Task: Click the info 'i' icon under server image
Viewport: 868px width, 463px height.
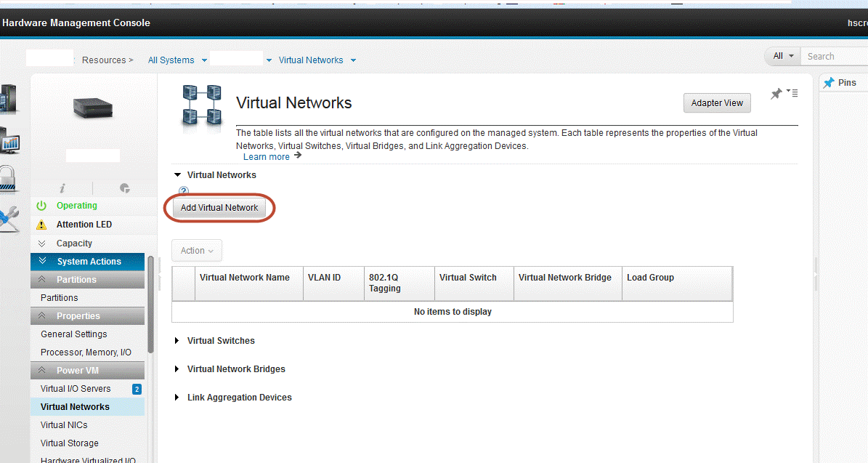Action: pyautogui.click(x=62, y=188)
